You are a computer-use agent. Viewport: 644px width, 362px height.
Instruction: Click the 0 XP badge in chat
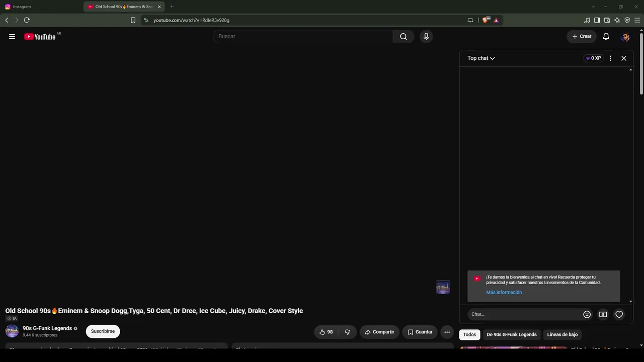[594, 58]
